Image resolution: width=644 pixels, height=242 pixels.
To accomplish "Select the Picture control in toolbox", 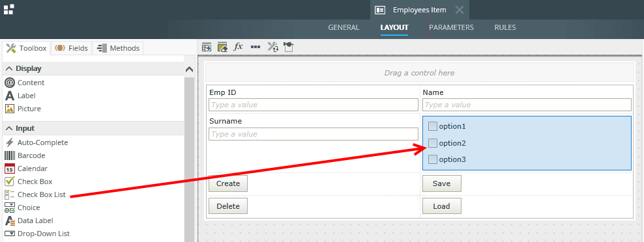I will tap(29, 109).
